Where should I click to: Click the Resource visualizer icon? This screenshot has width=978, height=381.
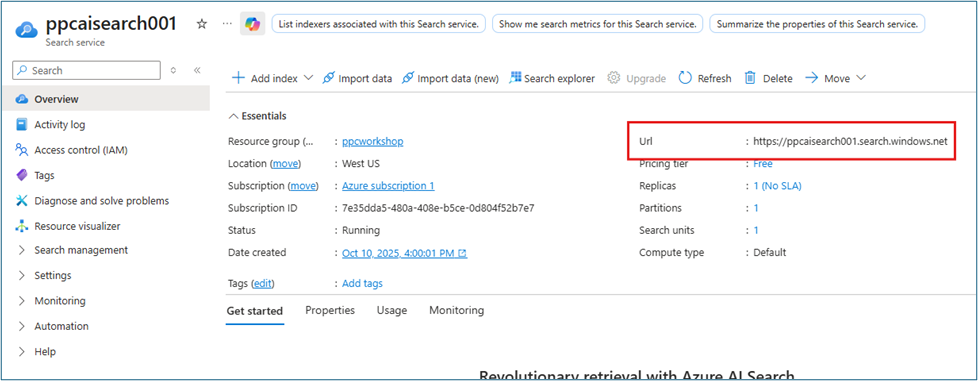coord(22,226)
